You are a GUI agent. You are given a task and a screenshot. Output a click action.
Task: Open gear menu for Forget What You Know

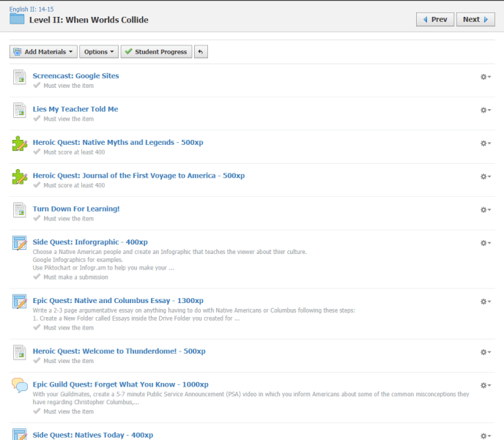coord(486,385)
